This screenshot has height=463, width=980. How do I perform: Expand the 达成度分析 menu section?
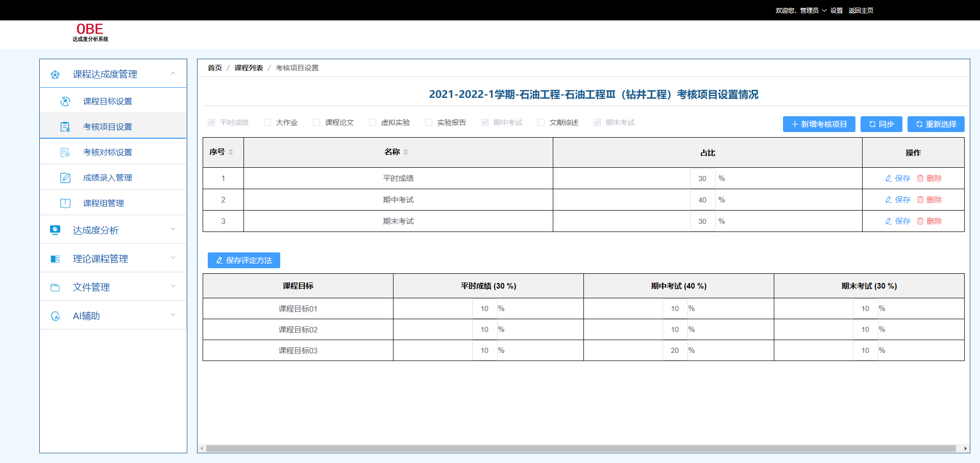pyautogui.click(x=173, y=229)
